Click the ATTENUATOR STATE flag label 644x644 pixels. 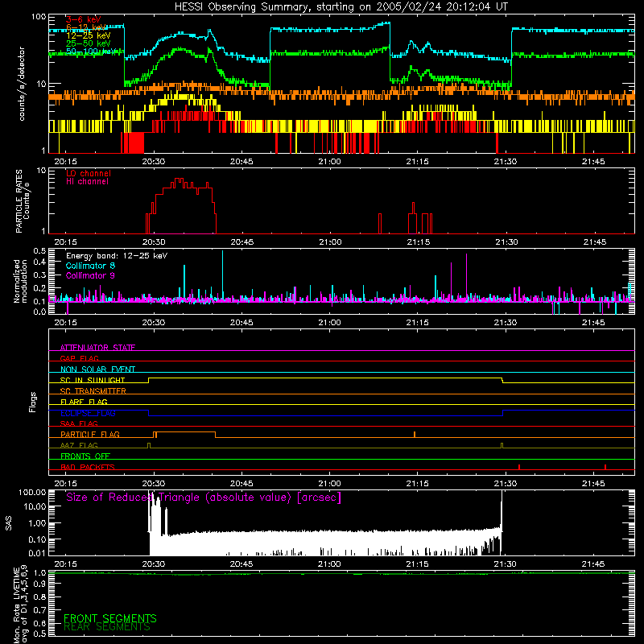97,348
